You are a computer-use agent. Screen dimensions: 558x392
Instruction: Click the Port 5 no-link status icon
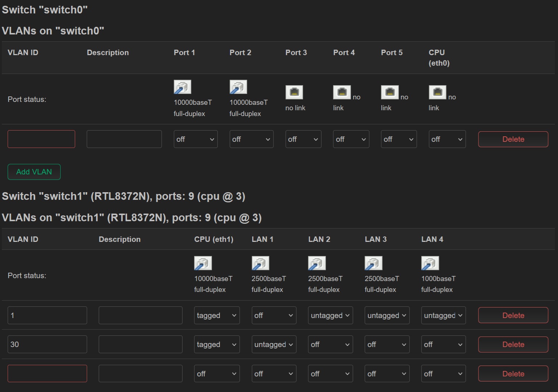pos(390,92)
